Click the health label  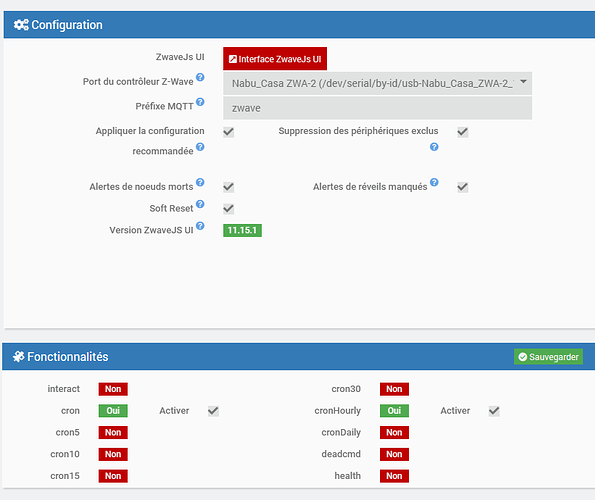click(x=348, y=476)
